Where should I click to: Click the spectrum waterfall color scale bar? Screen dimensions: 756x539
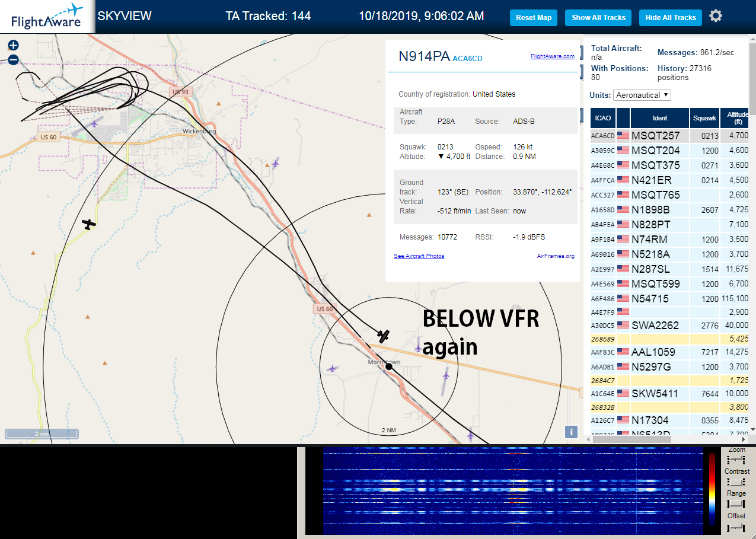click(712, 490)
